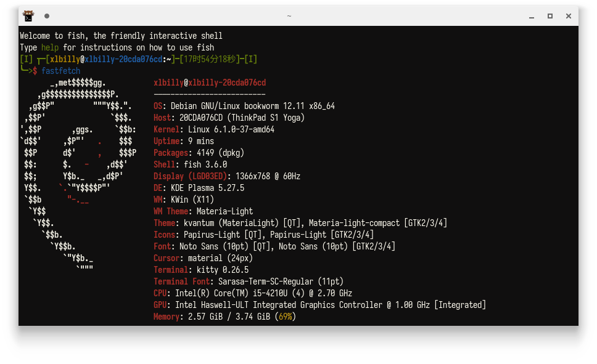This screenshot has height=364, width=597.
Task: Click the typed "fastfetch" command
Action: (61, 71)
